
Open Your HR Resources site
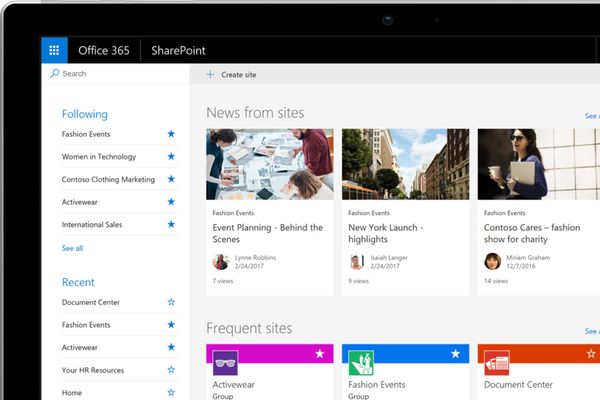93,370
